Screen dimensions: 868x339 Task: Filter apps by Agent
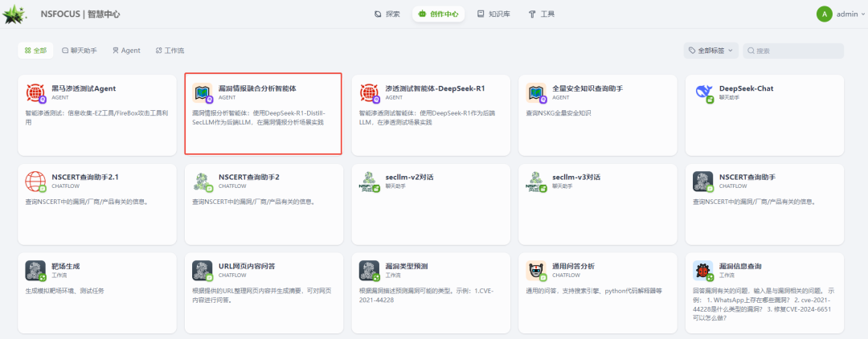pyautogui.click(x=127, y=51)
